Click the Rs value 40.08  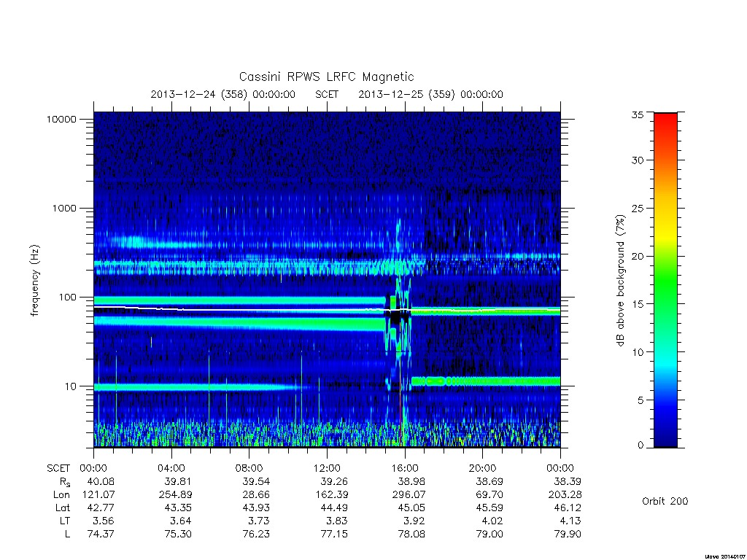(101, 481)
